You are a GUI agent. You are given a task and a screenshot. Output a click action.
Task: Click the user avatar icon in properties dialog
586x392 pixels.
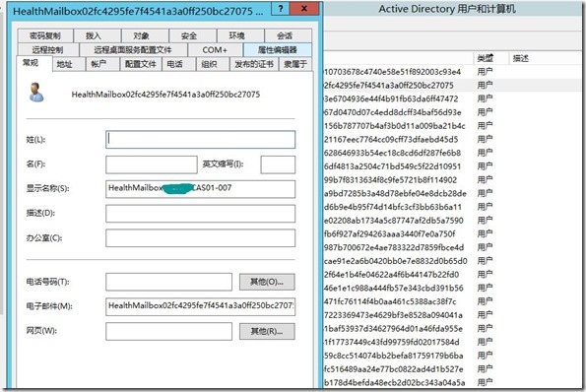36,93
